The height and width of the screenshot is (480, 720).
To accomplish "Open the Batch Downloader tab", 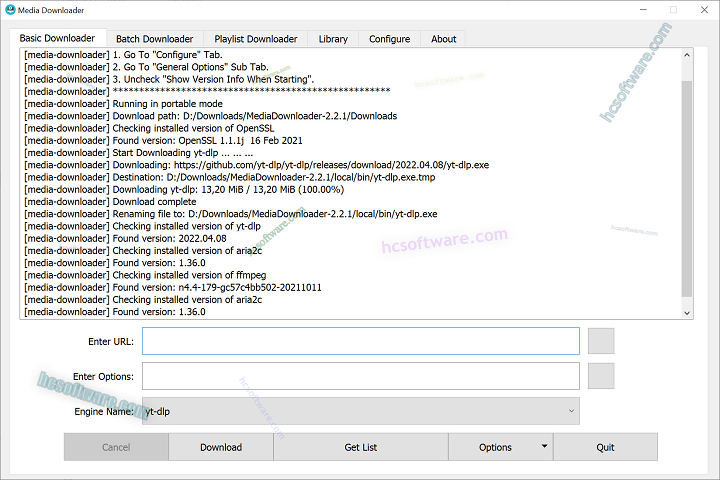I will [155, 39].
